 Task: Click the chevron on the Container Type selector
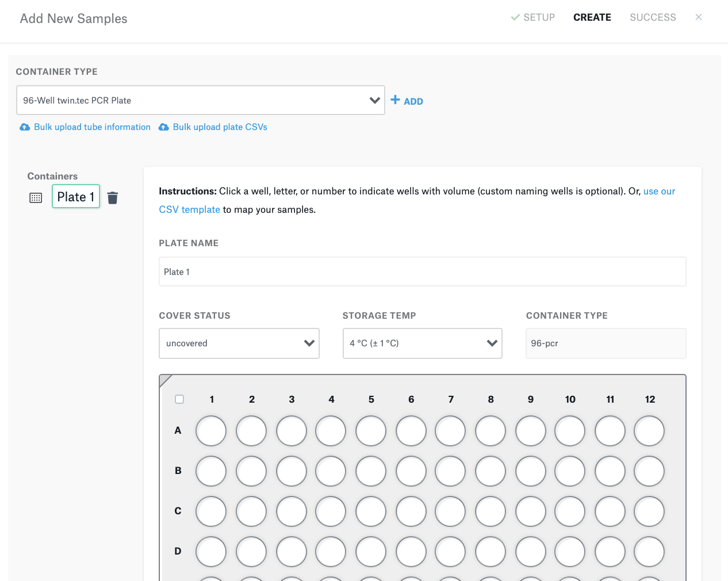tap(376, 100)
